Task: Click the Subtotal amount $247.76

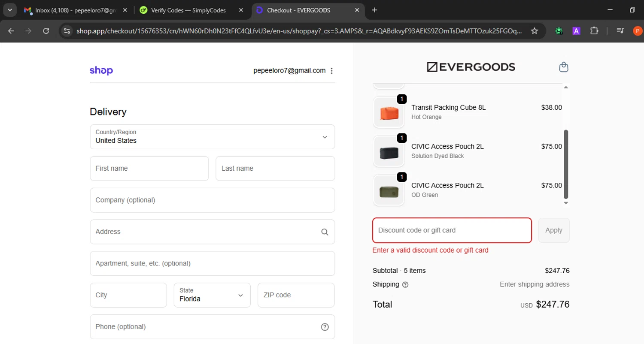Action: (x=557, y=271)
